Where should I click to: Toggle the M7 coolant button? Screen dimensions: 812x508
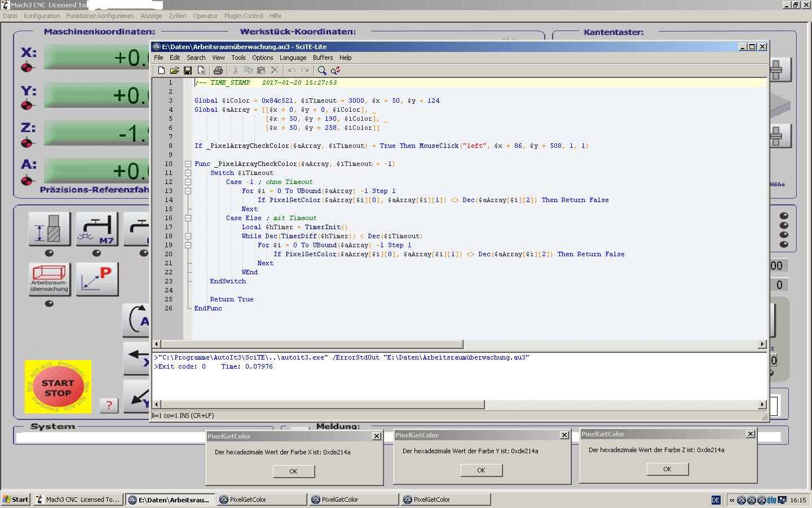pos(97,229)
